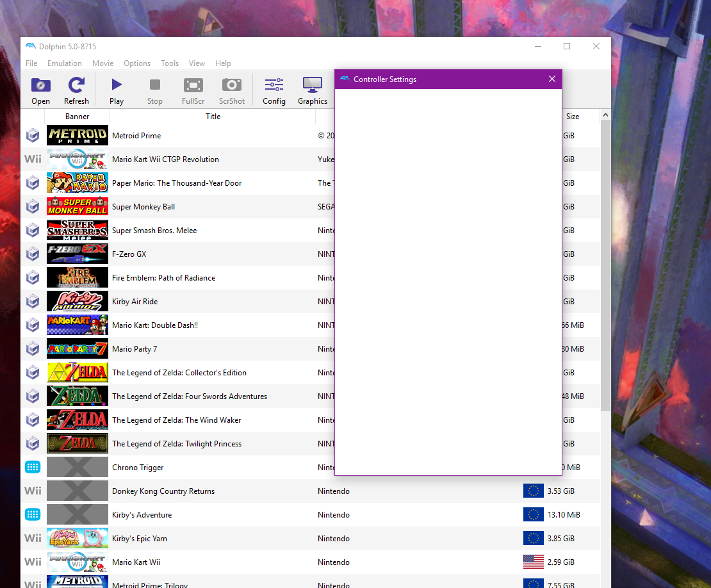Click the GameCube platform icon for Metroid Prime
The image size is (711, 588).
(33, 135)
